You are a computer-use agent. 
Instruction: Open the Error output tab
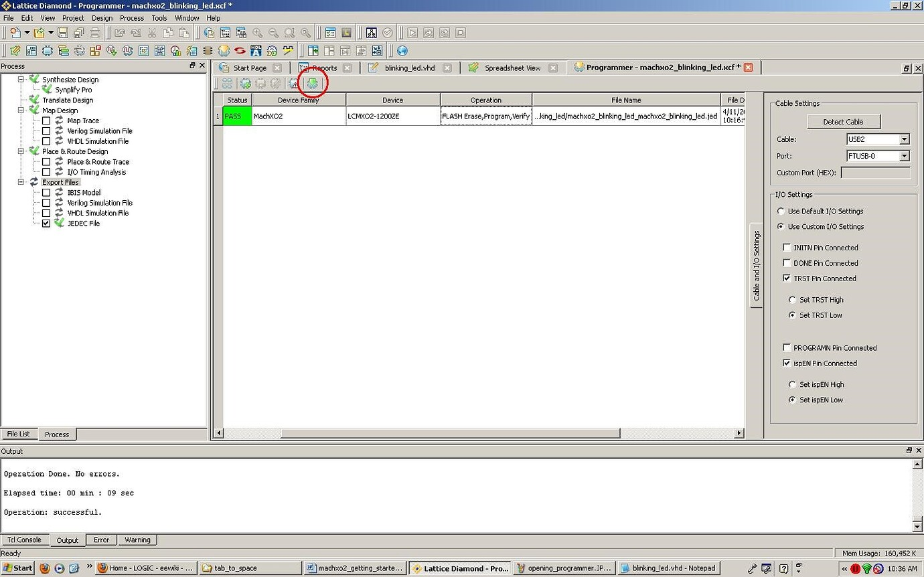pos(102,540)
